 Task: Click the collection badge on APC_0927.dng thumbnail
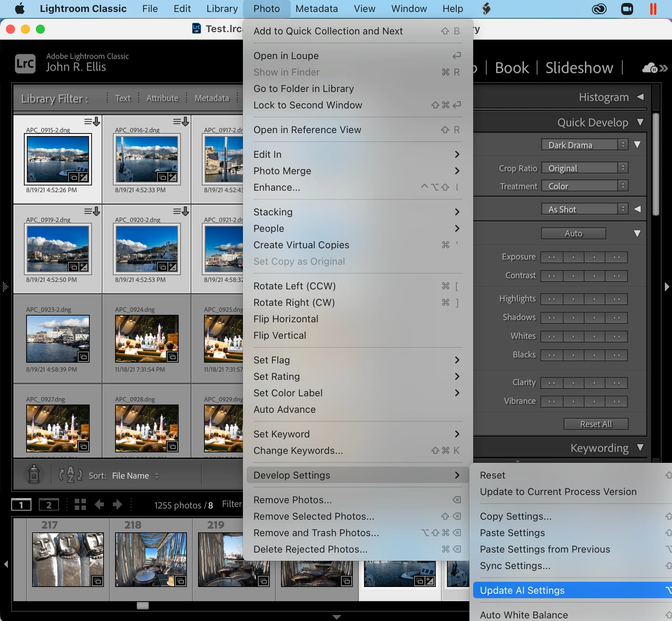pos(83,446)
